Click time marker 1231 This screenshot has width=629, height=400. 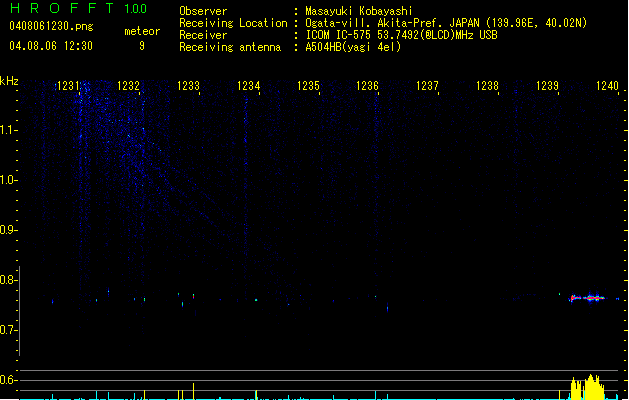coord(69,86)
